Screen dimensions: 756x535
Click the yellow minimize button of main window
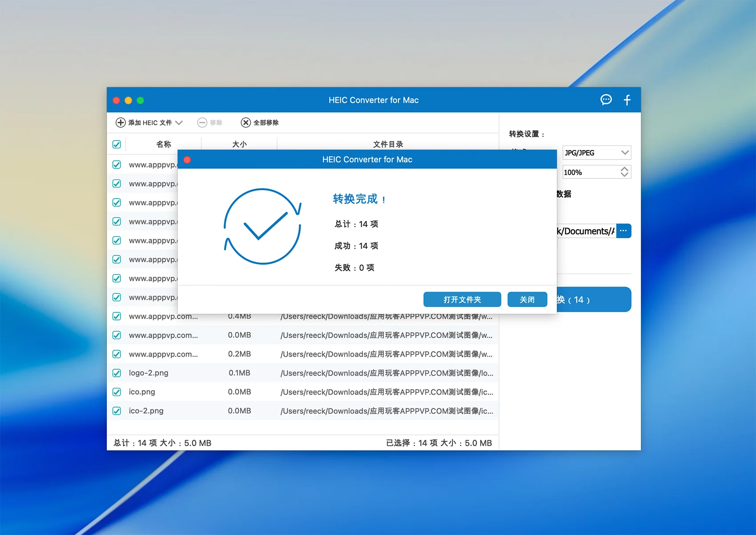[x=129, y=100]
